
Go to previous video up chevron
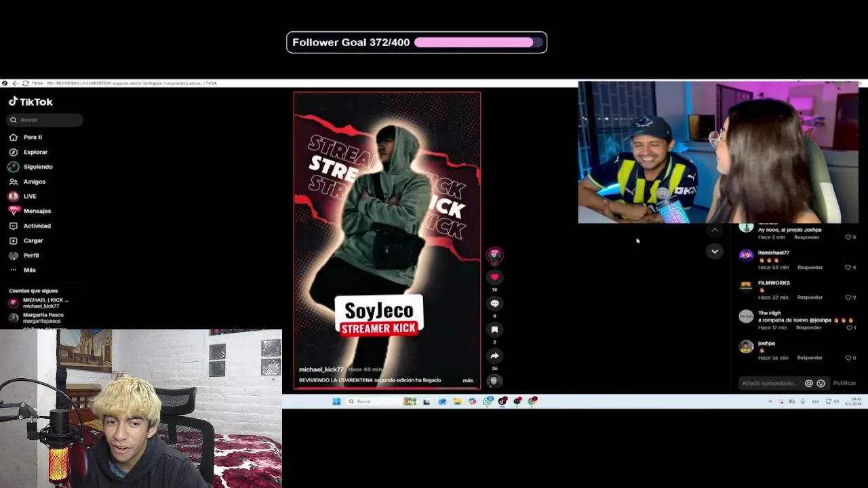pyautogui.click(x=715, y=230)
